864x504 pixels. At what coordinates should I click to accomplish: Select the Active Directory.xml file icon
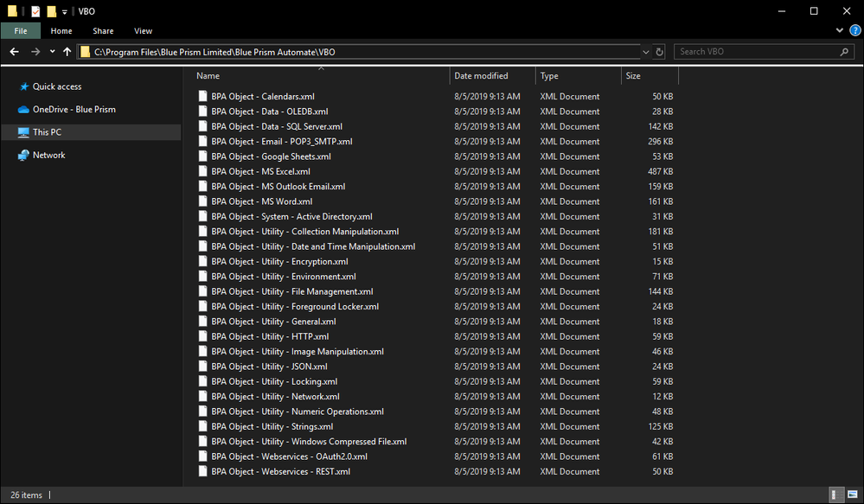click(x=202, y=216)
